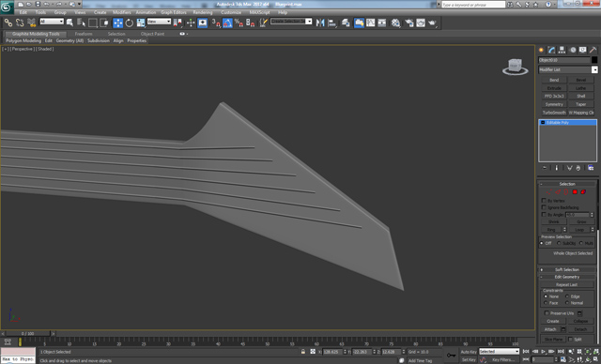Select the Select Object tool
Screen dimensions: 601x364
tap(69, 23)
